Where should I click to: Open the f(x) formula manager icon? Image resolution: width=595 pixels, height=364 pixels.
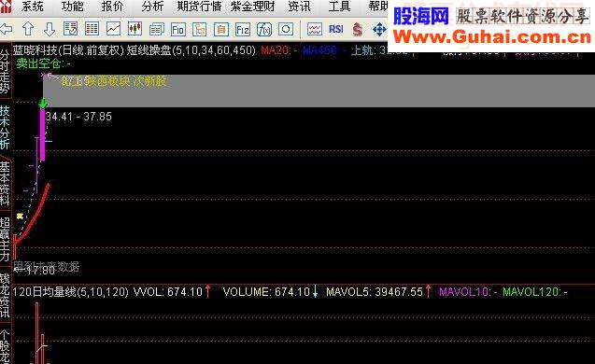click(264, 29)
